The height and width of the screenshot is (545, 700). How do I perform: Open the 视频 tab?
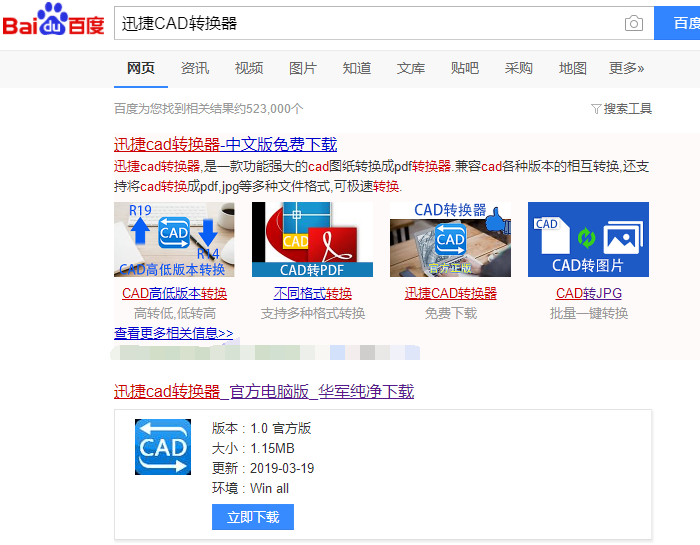249,68
